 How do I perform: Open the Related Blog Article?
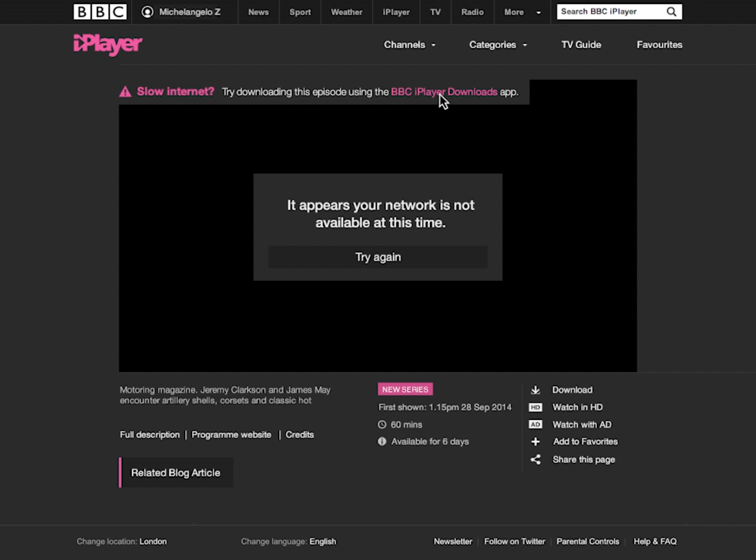click(x=176, y=472)
